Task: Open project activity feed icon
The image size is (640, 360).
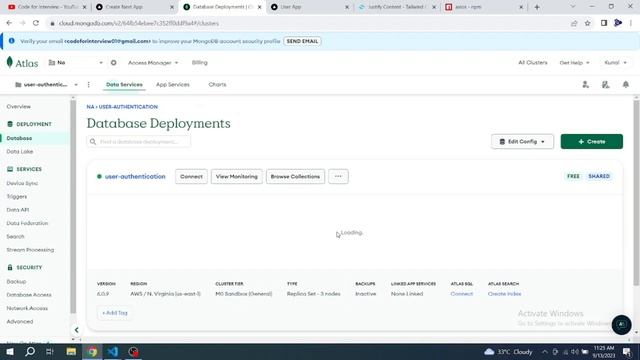Action: [x=605, y=84]
